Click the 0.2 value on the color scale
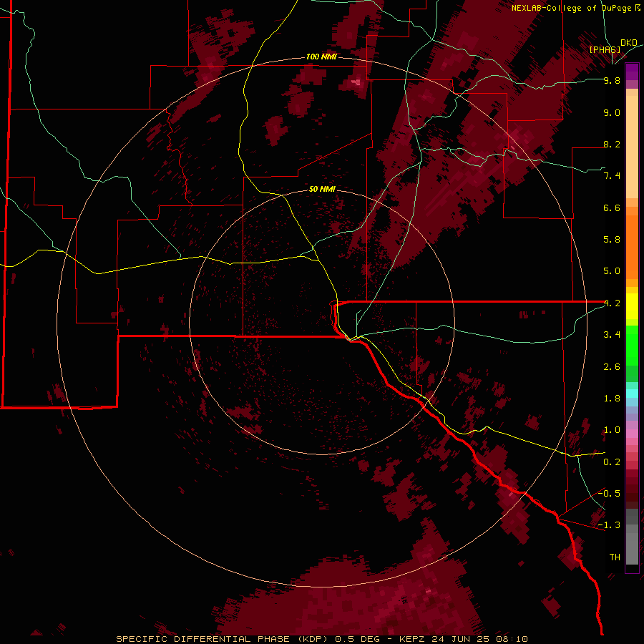This screenshot has height=644, width=644. [x=612, y=462]
